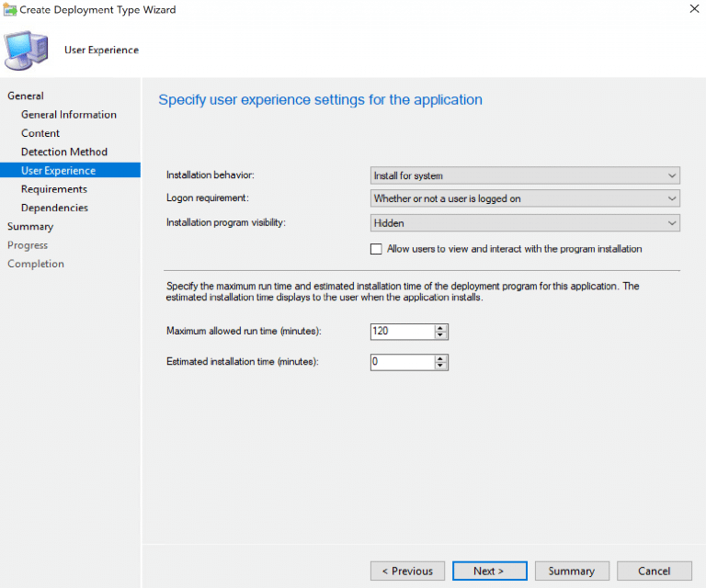Open Installation program visibility dropdown
706x588 pixels.
click(524, 222)
